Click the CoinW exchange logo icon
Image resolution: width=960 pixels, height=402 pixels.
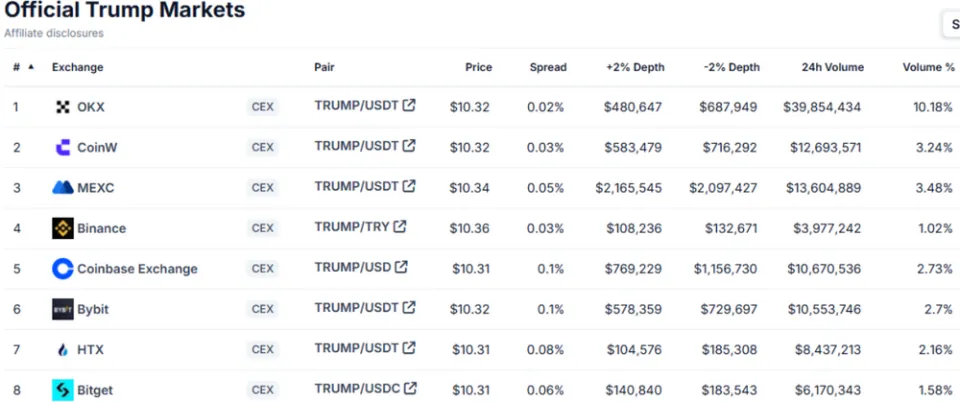(63, 147)
